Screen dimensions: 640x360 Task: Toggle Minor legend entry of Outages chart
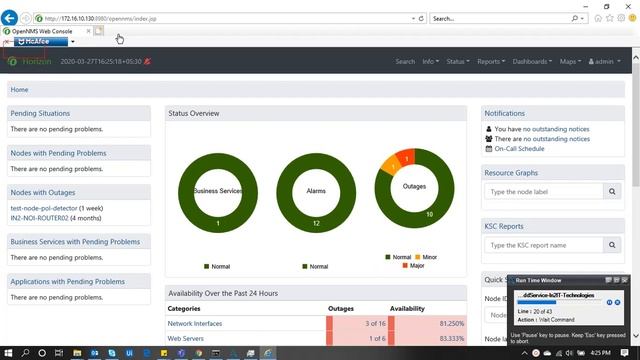tap(426, 257)
